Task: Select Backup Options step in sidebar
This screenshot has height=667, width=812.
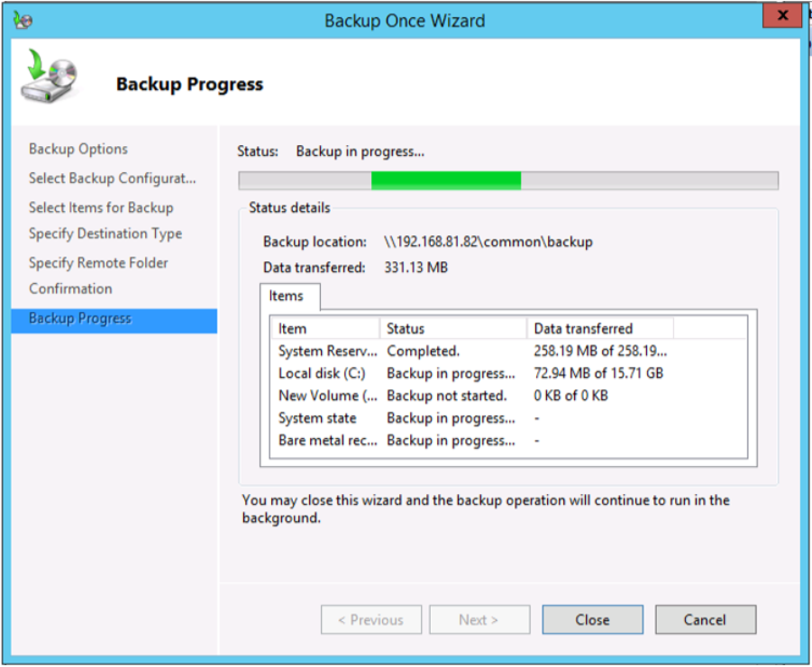Action: click(x=78, y=150)
